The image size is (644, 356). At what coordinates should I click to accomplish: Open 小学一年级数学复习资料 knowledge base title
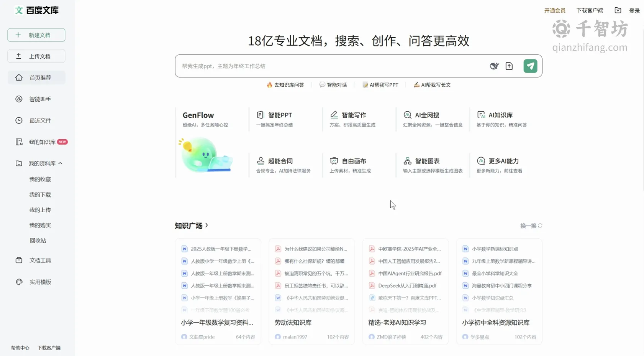tap(217, 323)
